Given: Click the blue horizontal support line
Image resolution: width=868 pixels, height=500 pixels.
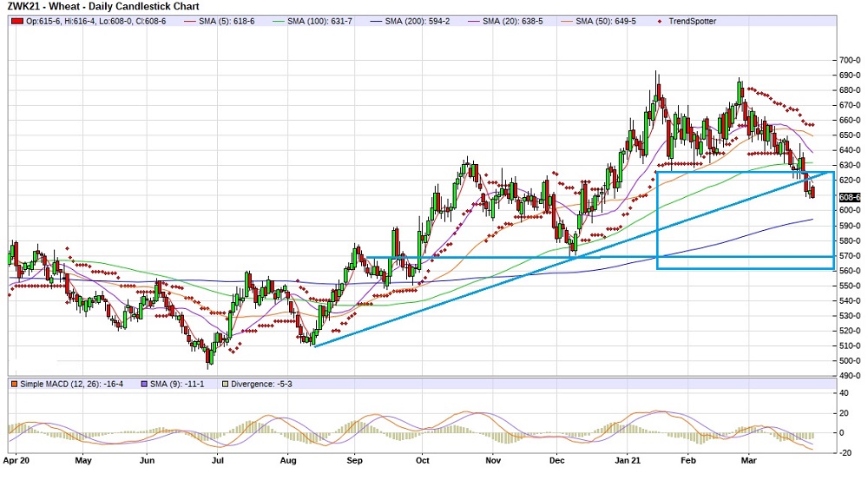Looking at the screenshot, I should click(x=521, y=257).
